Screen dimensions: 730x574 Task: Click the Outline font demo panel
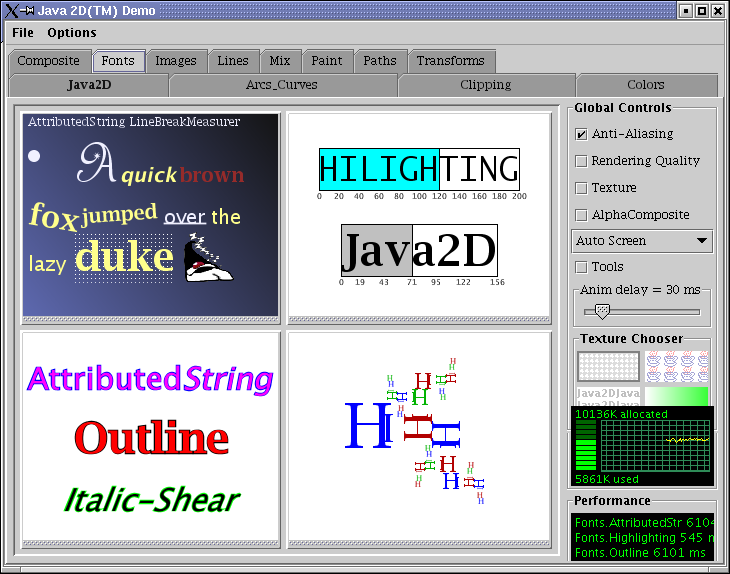(150, 437)
